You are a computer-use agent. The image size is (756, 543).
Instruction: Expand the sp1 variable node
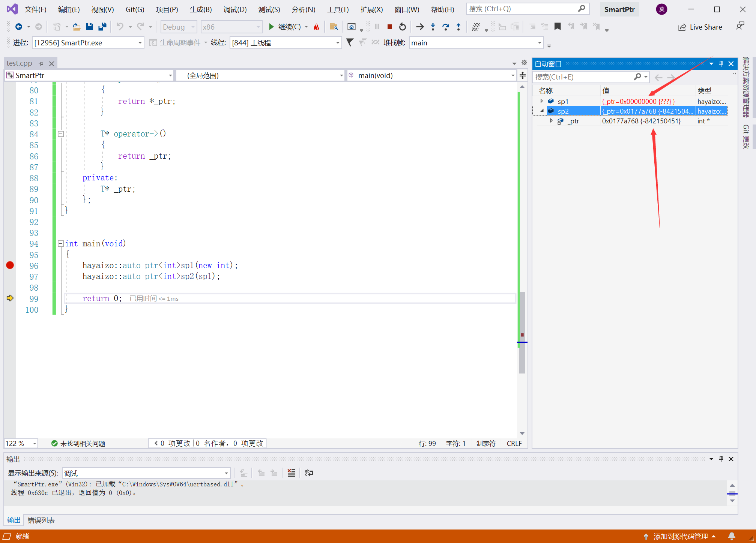click(541, 101)
